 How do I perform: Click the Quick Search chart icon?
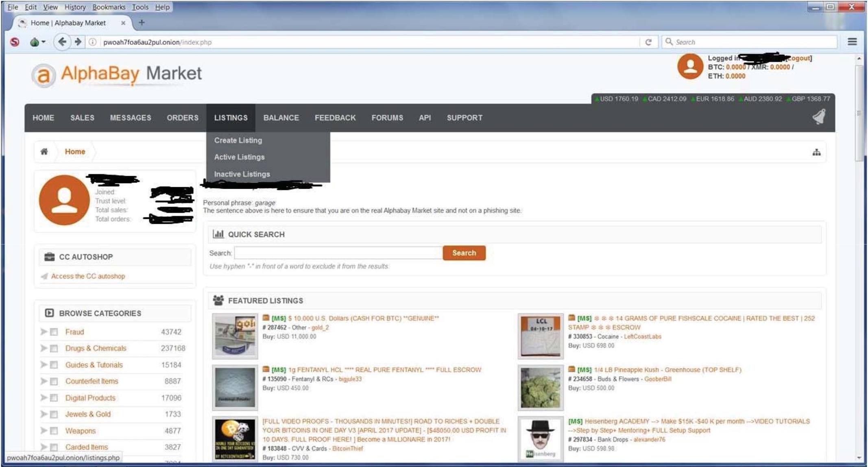point(218,234)
